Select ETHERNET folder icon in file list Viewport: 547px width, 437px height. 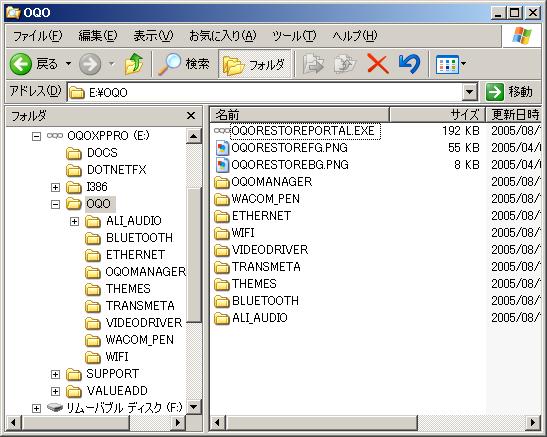pyautogui.click(x=222, y=216)
